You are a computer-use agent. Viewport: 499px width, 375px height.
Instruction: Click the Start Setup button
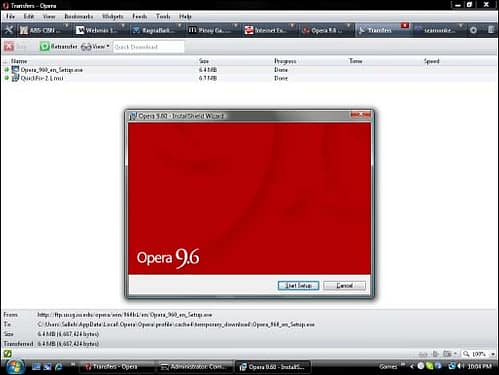pos(298,285)
